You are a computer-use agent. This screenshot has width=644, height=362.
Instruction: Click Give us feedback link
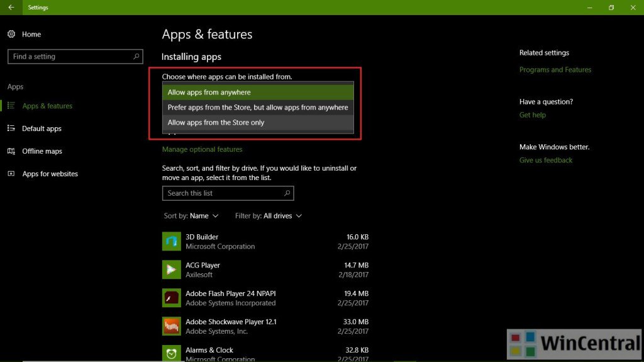point(545,160)
